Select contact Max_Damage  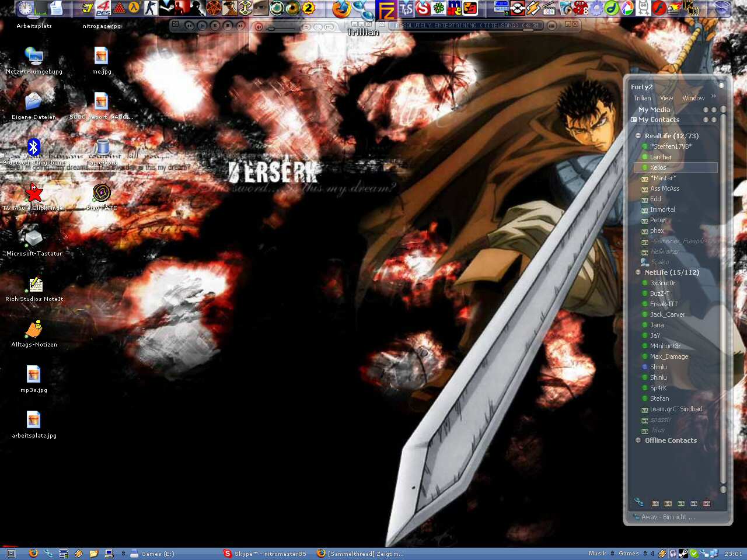(x=669, y=356)
